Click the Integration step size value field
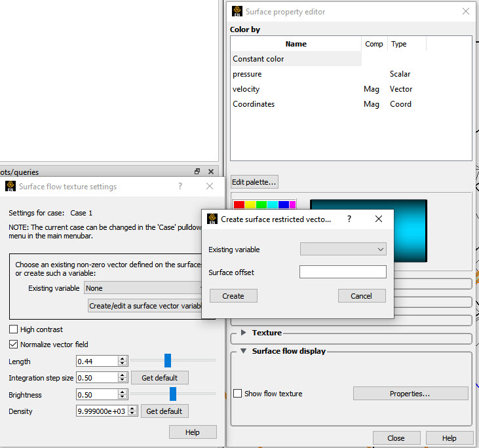This screenshot has width=479, height=448. click(97, 377)
